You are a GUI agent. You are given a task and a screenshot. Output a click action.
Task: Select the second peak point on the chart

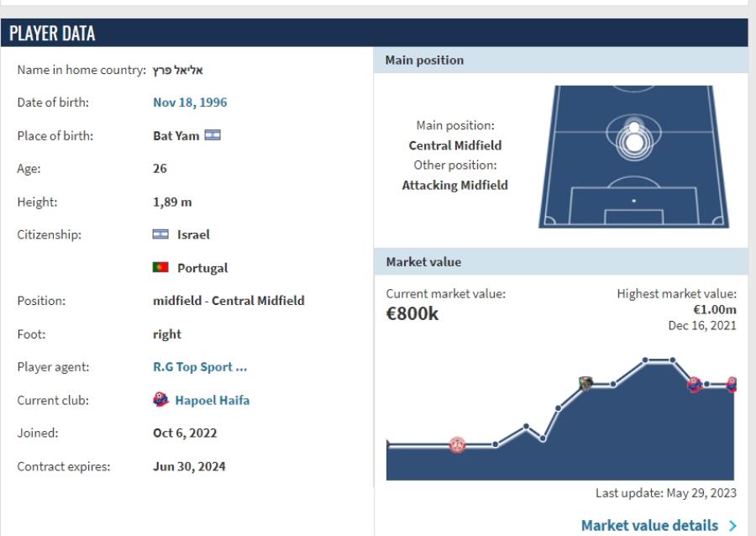672,360
